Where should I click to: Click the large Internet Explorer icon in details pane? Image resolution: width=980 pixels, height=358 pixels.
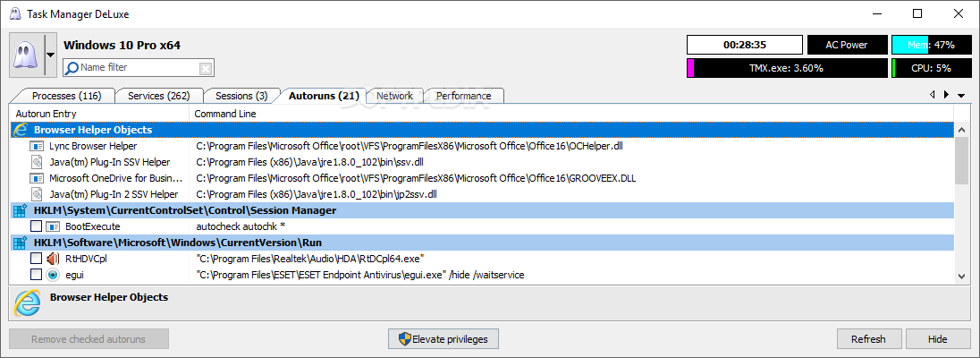pos(26,304)
